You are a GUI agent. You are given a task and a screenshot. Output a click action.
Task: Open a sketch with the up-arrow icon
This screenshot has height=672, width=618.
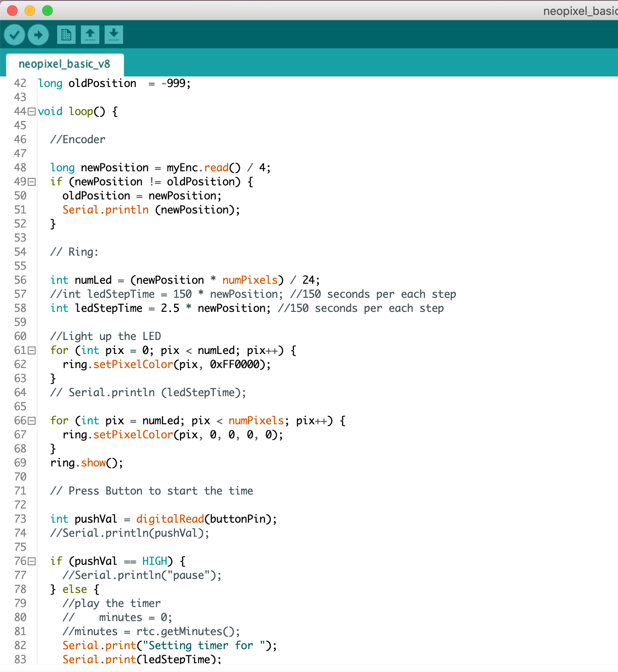pos(90,35)
